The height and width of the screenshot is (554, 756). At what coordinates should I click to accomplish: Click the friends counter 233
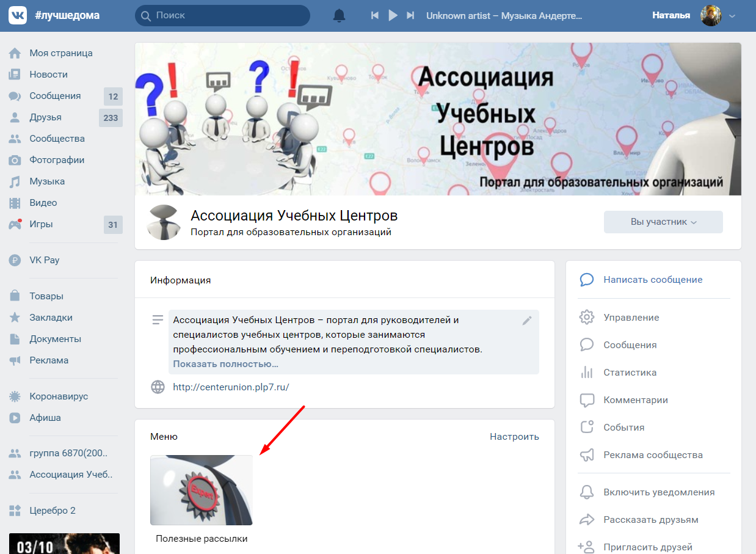tap(111, 118)
